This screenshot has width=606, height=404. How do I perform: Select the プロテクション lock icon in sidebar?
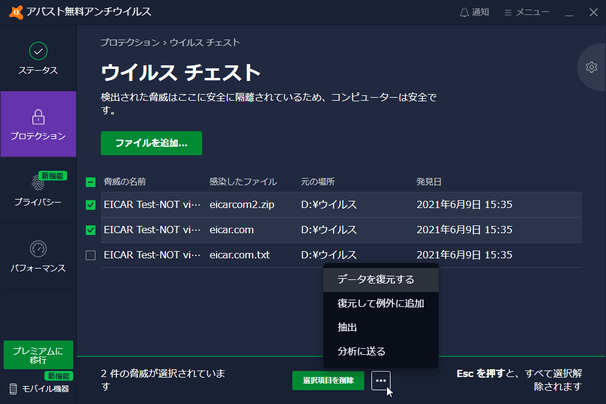pyautogui.click(x=38, y=117)
